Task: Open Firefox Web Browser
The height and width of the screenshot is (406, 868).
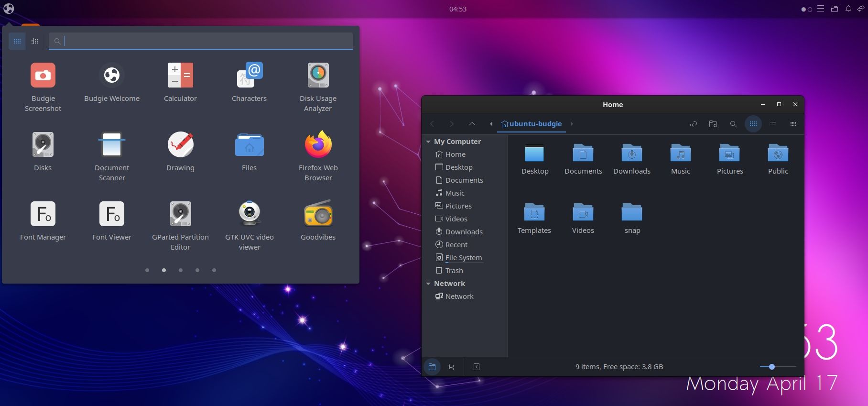Action: 318,156
